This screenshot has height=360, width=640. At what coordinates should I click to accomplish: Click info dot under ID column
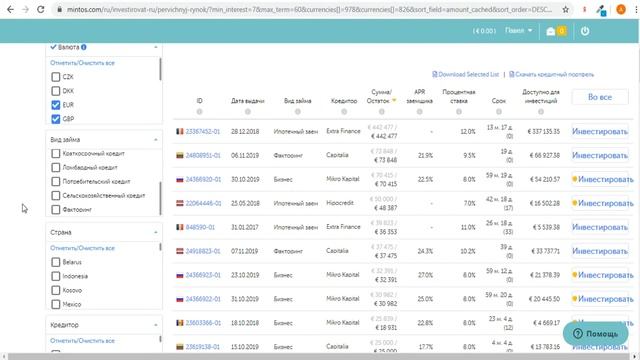click(x=199, y=111)
